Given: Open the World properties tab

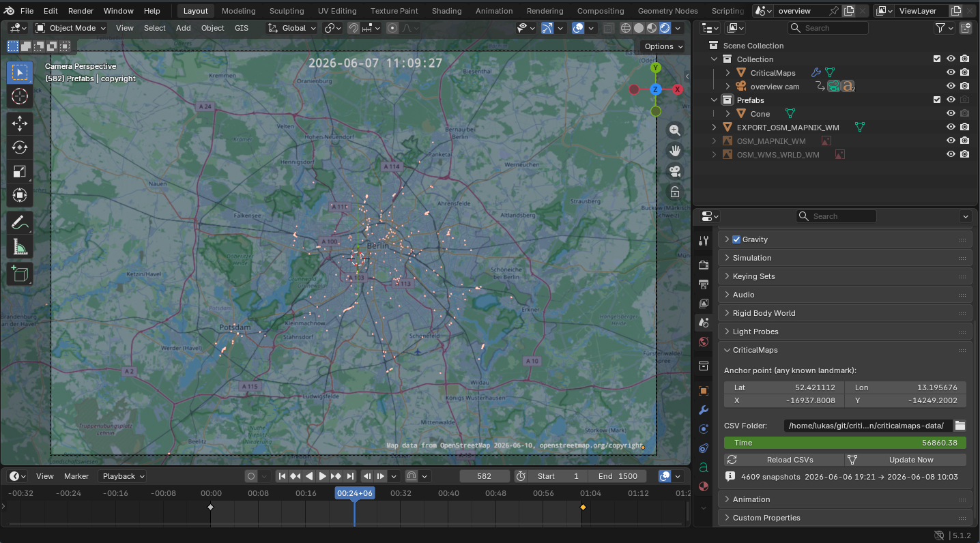Looking at the screenshot, I should pos(704,342).
